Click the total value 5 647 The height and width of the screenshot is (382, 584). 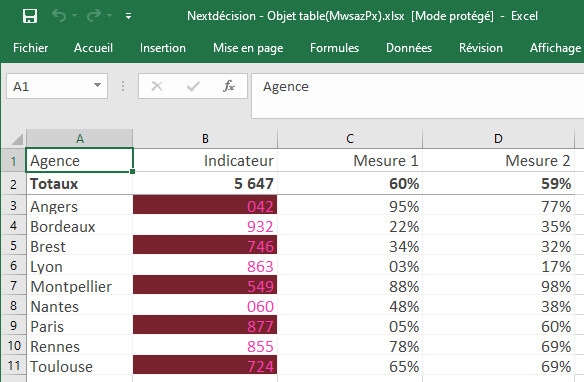[x=205, y=184]
